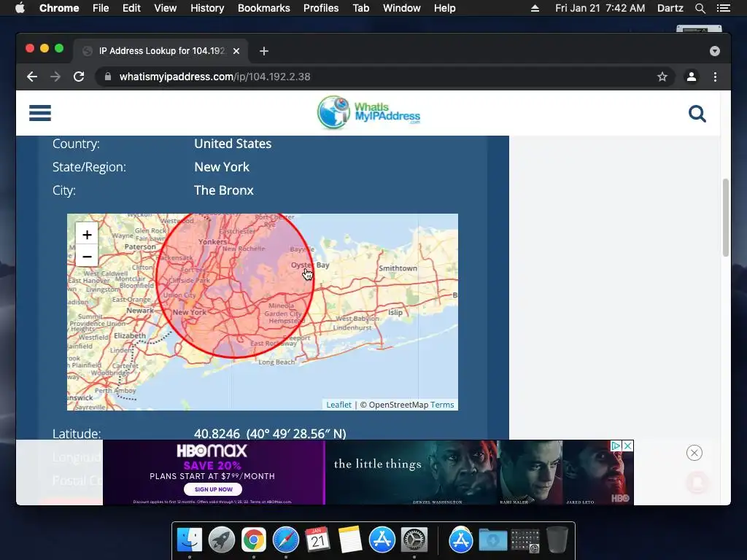The image size is (747, 560).
Task: Click the little things movie ad image
Action: [x=479, y=472]
